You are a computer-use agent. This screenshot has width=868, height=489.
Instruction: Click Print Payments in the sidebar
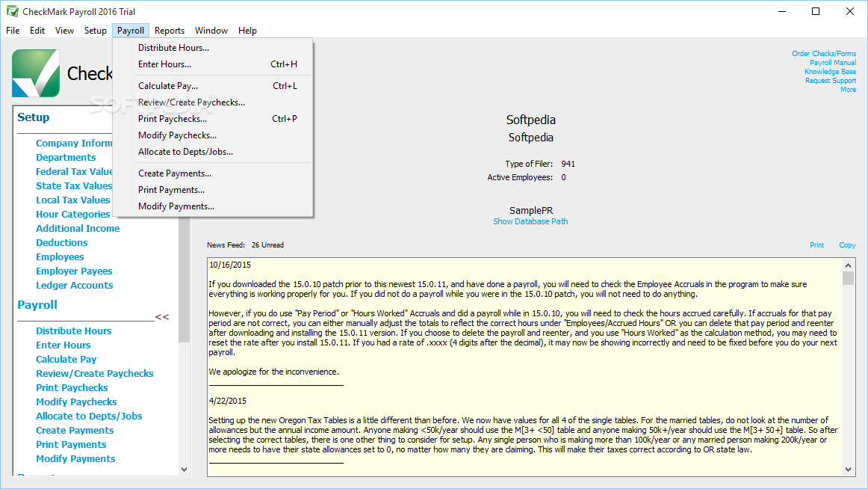pyautogui.click(x=71, y=445)
